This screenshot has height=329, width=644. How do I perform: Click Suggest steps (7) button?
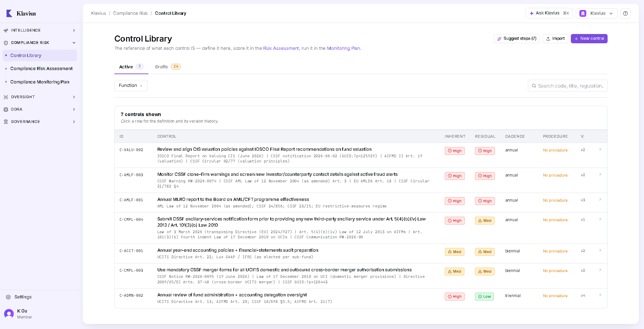[517, 39]
